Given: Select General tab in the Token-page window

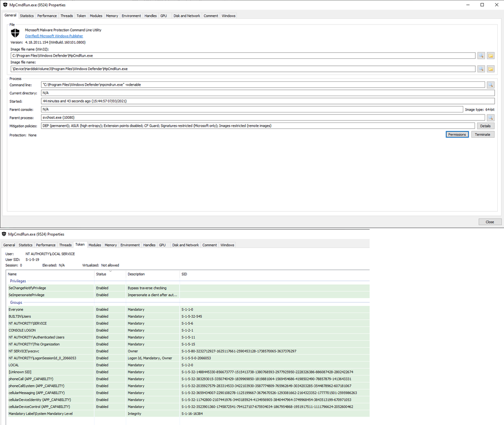Looking at the screenshot, I should pyautogui.click(x=9, y=245).
